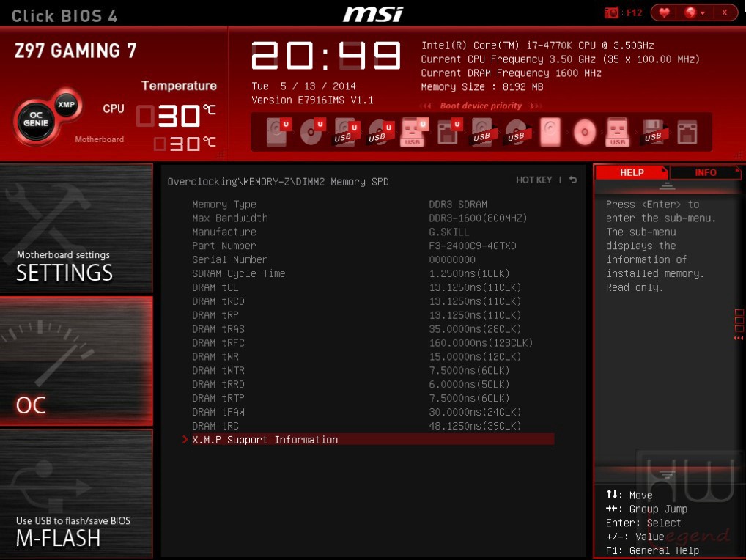746x560 pixels.
Task: Click the 48.1250ns(39CLK) tRC value
Action: tap(476, 426)
